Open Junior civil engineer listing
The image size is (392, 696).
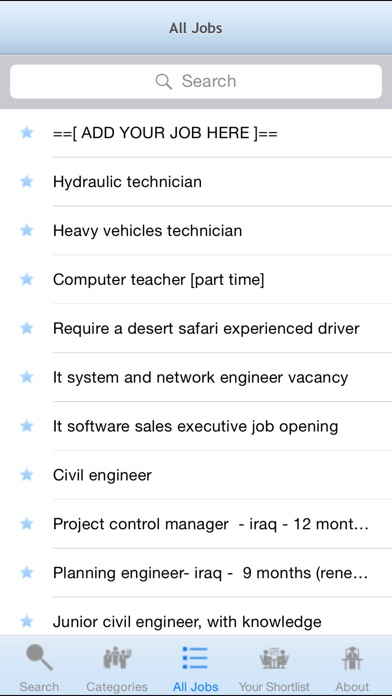pos(196,617)
